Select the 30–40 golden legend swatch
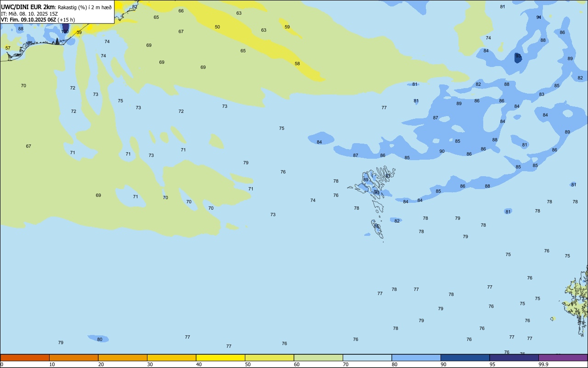The height and width of the screenshot is (368, 588). point(171,357)
